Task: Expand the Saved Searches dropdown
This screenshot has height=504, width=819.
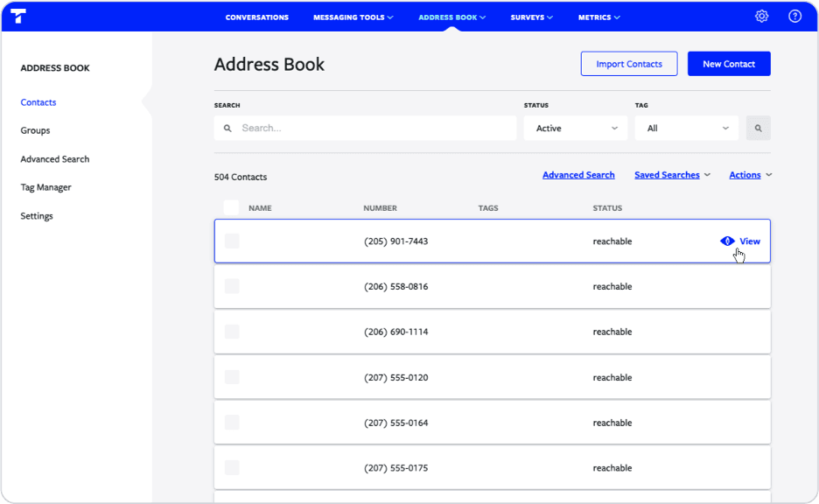Action: click(x=672, y=175)
